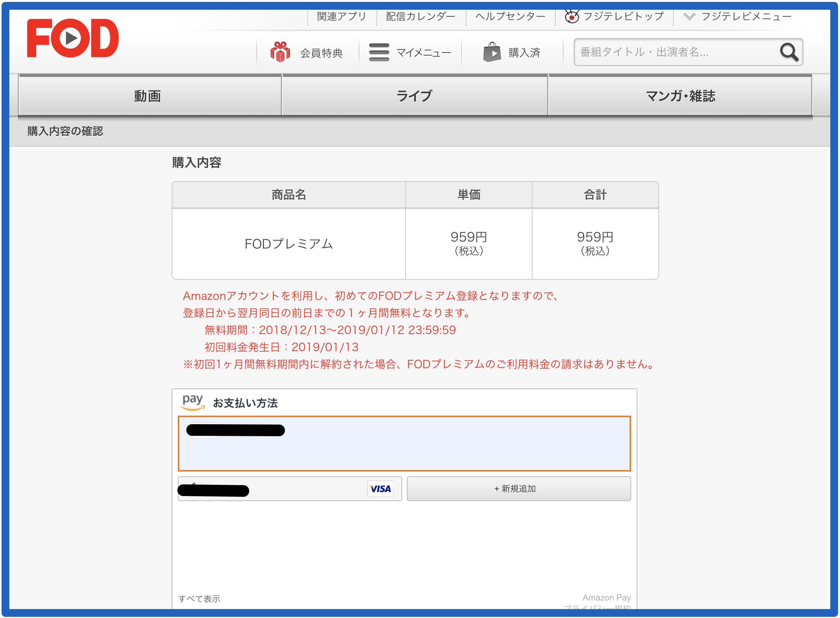Open the 動画 tab

[148, 96]
